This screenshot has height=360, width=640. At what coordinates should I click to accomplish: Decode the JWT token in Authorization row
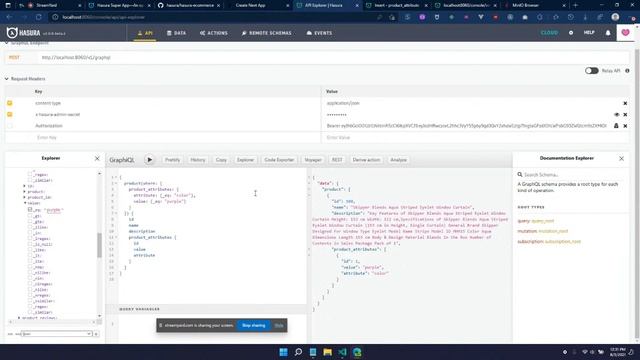616,126
